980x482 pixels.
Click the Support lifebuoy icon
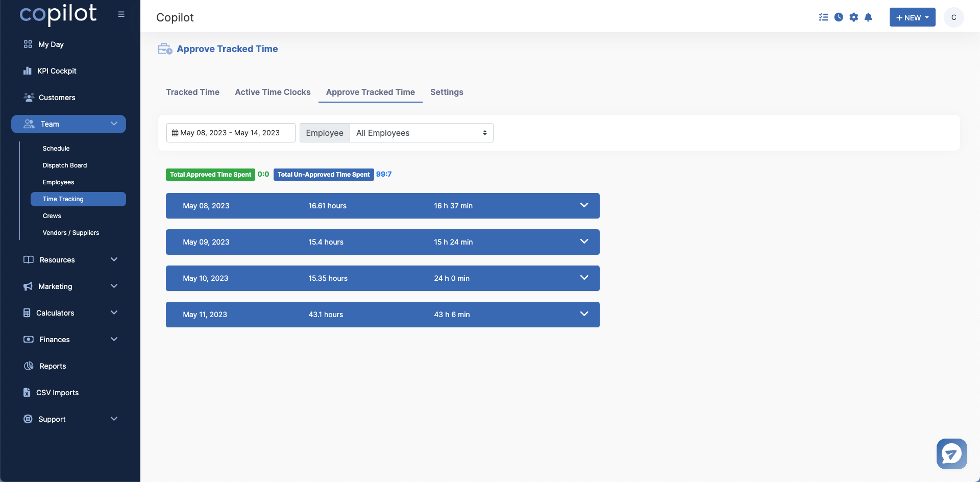click(x=28, y=419)
